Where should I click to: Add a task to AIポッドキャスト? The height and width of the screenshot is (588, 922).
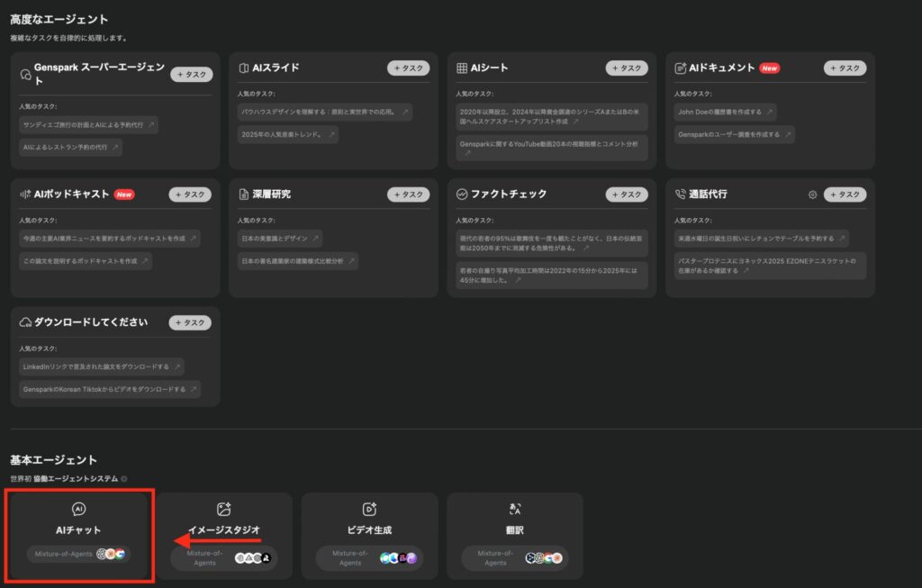(190, 194)
